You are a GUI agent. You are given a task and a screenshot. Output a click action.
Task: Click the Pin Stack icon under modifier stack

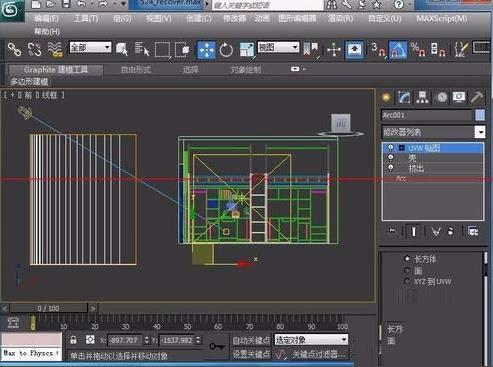pos(392,231)
